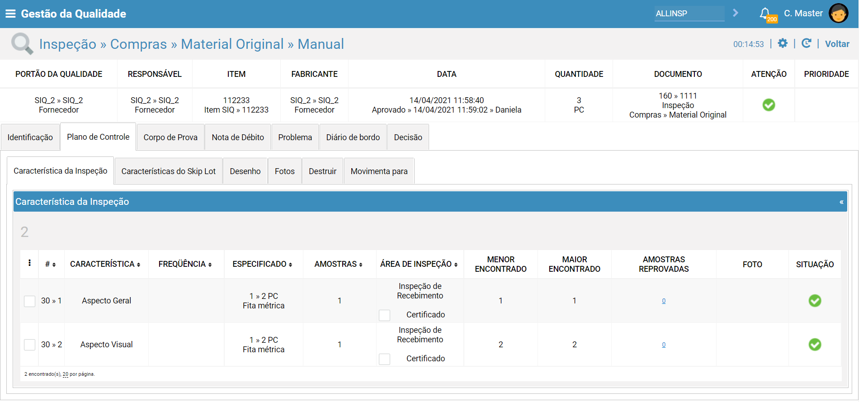Go to the Decisão tab
The height and width of the screenshot is (402, 868).
point(408,137)
